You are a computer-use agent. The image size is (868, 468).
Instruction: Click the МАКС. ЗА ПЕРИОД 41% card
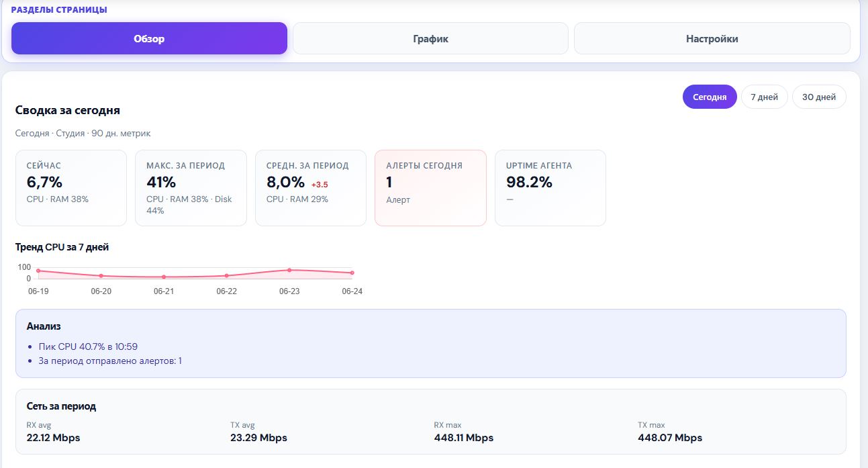pos(191,188)
